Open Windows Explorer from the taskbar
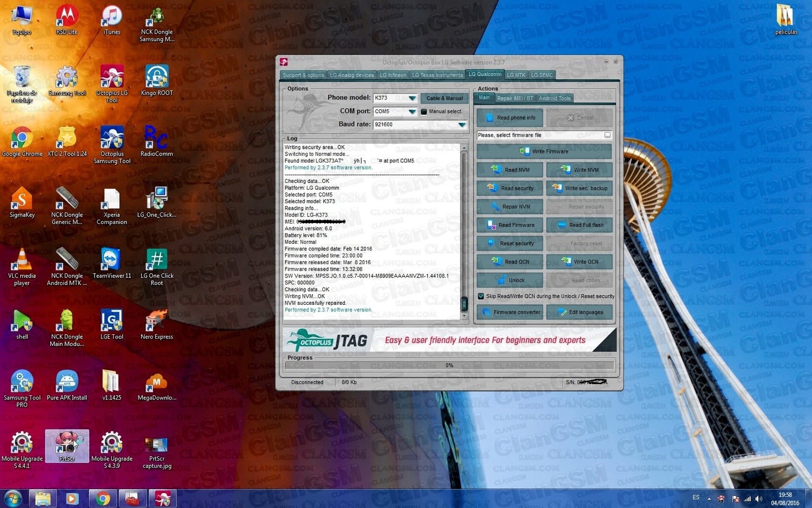Viewport: 812px width, 508px height. (x=43, y=498)
